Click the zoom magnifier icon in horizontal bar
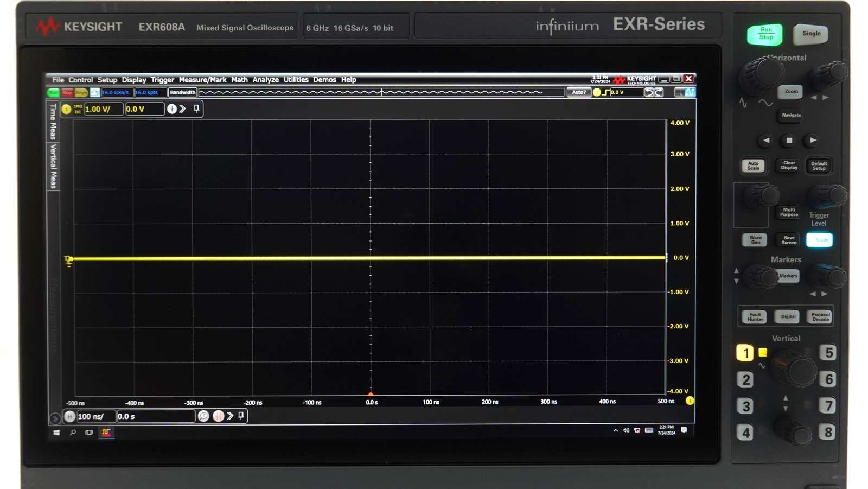Image resolution: width=868 pixels, height=489 pixels. coord(203,416)
